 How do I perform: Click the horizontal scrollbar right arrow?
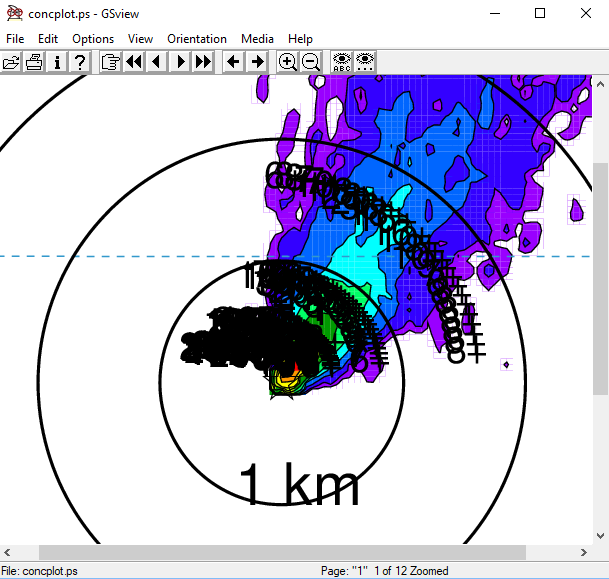coord(583,552)
